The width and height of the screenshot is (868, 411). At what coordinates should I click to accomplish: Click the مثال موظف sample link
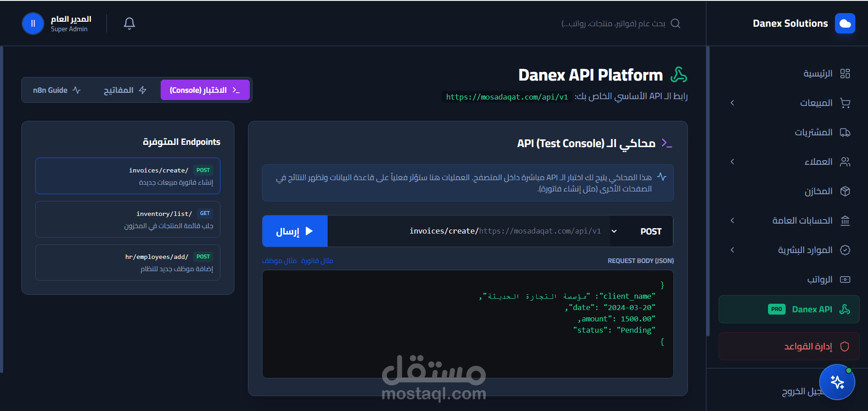[279, 261]
